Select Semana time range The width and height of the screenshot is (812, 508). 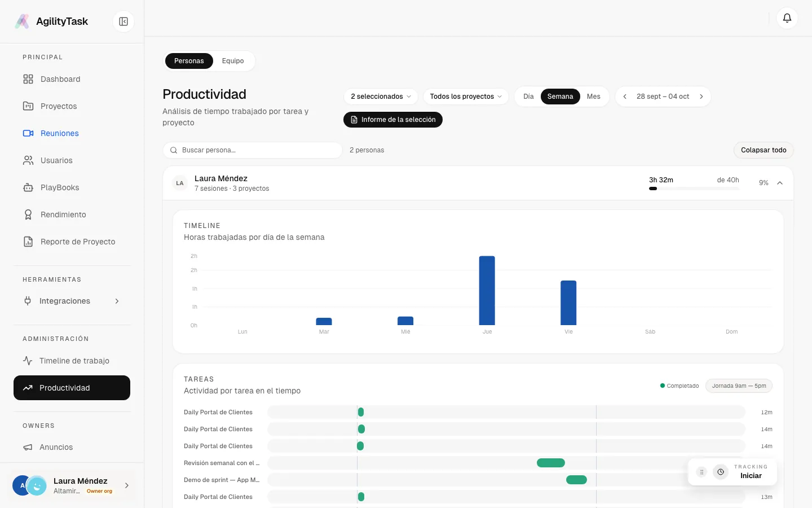pyautogui.click(x=561, y=97)
